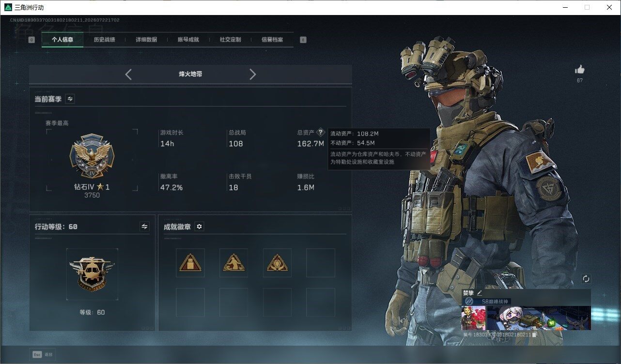
Task: Click the 击败干员 value 18
Action: tap(233, 187)
